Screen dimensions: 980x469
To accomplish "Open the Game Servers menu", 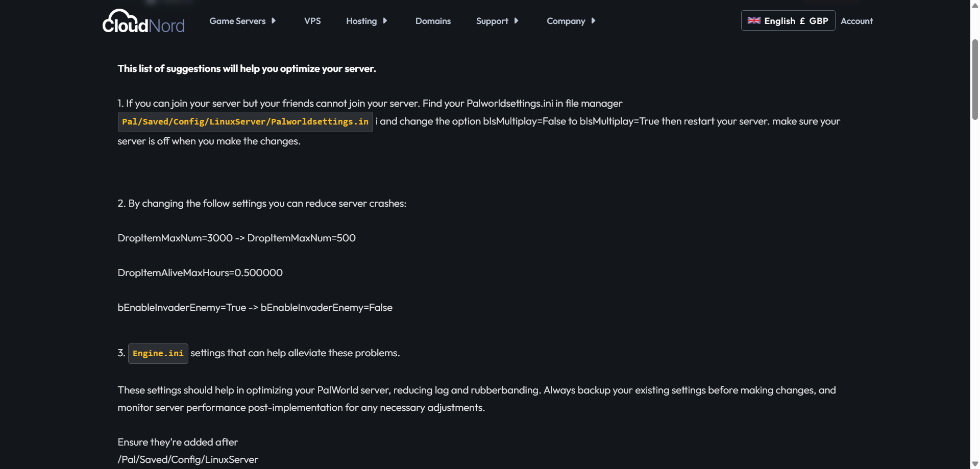I will tap(237, 21).
